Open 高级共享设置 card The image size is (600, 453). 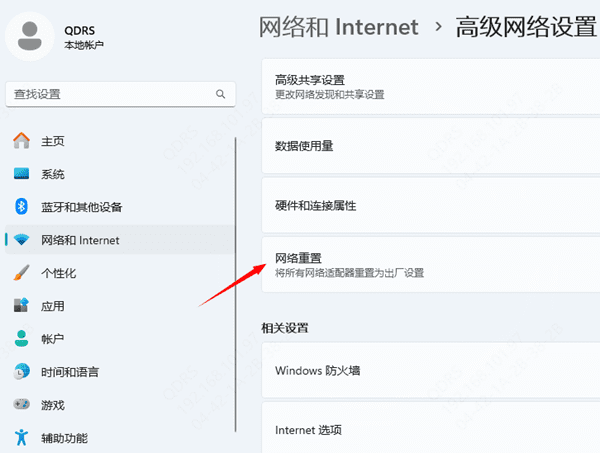click(x=431, y=86)
